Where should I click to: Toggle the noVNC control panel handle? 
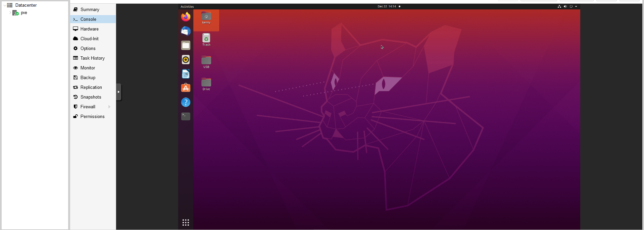pos(118,92)
